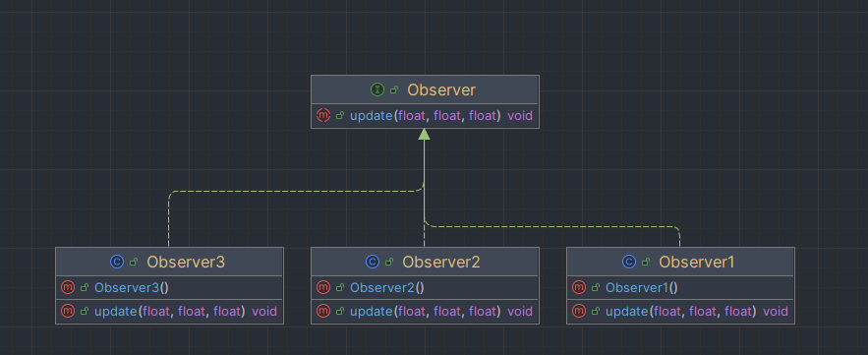Click the method icon of Observer's update

[323, 116]
